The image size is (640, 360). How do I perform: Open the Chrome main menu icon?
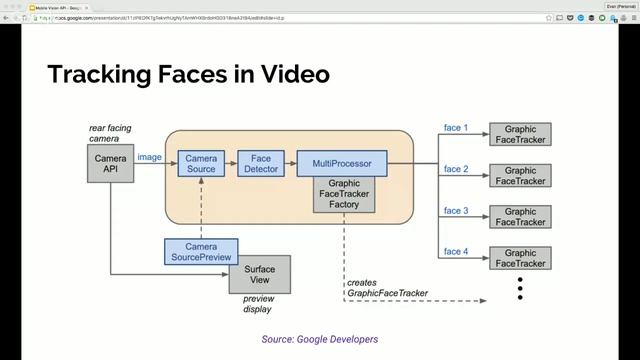point(634,18)
